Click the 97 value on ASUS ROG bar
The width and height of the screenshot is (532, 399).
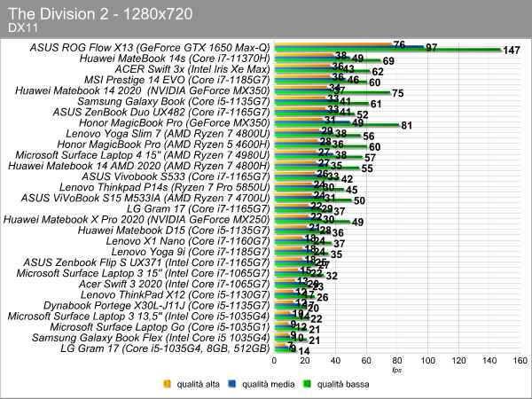coord(431,48)
